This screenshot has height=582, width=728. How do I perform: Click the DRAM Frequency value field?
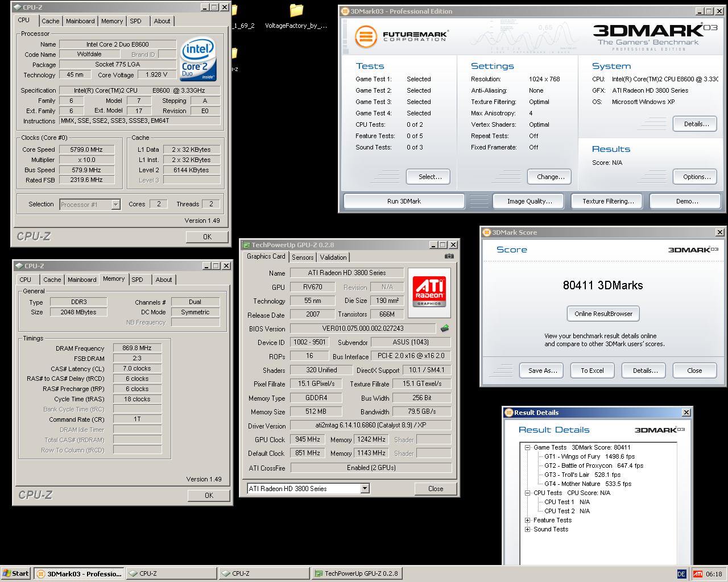[137, 348]
